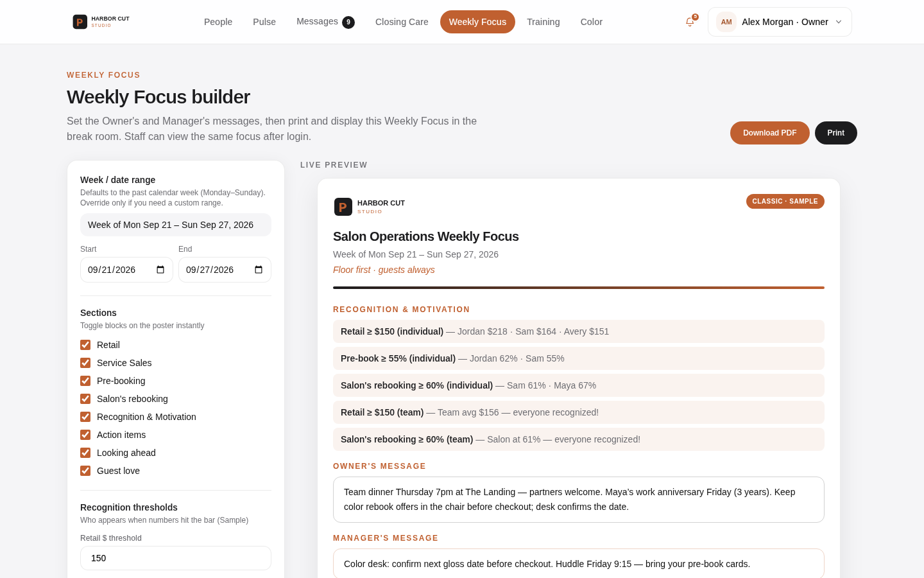Viewport: 924px width, 578px height.
Task: Switch to the Closing Care tab
Action: pos(402,22)
